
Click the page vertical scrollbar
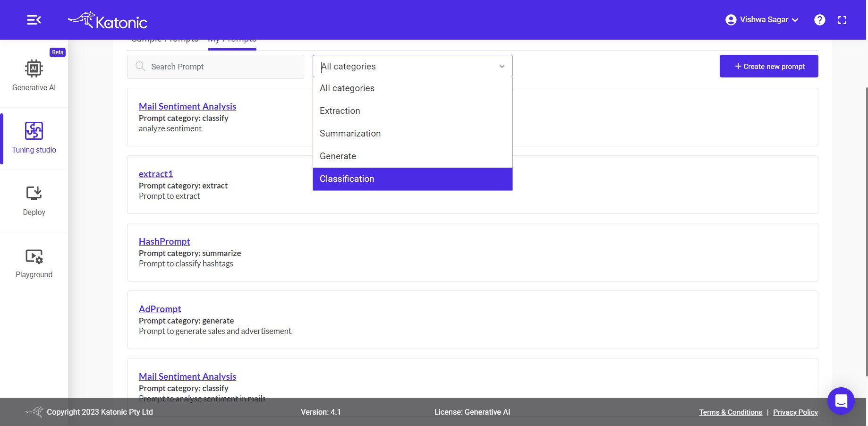[867, 231]
